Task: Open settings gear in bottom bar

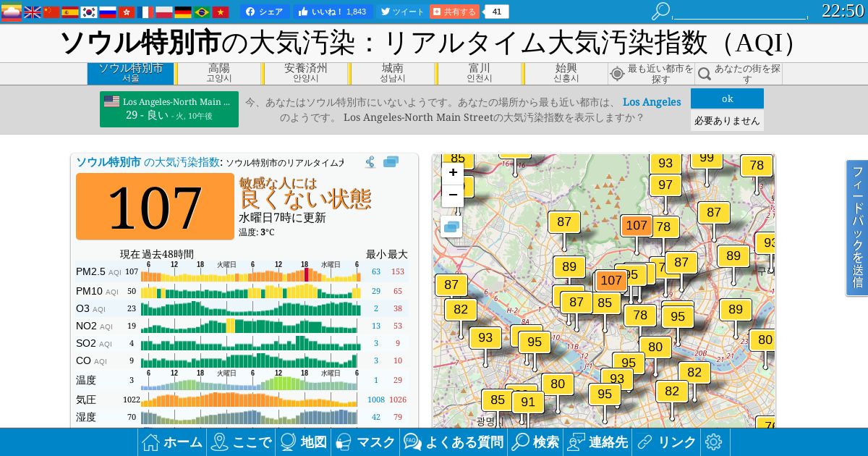Action: tap(714, 442)
